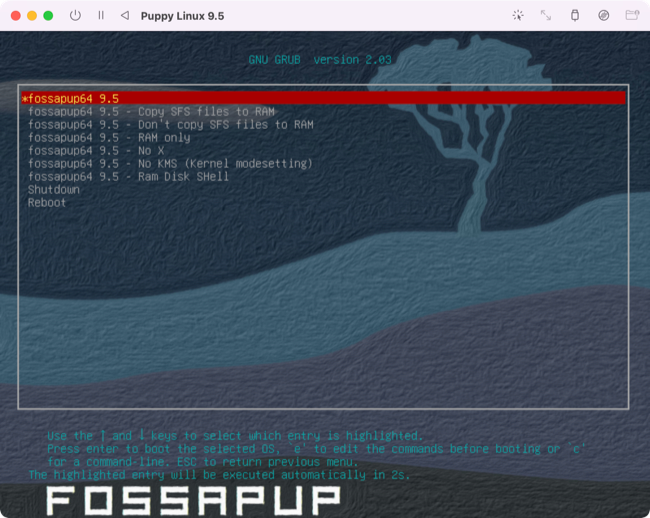Click the red close window button
650x518 pixels.
pos(16,16)
